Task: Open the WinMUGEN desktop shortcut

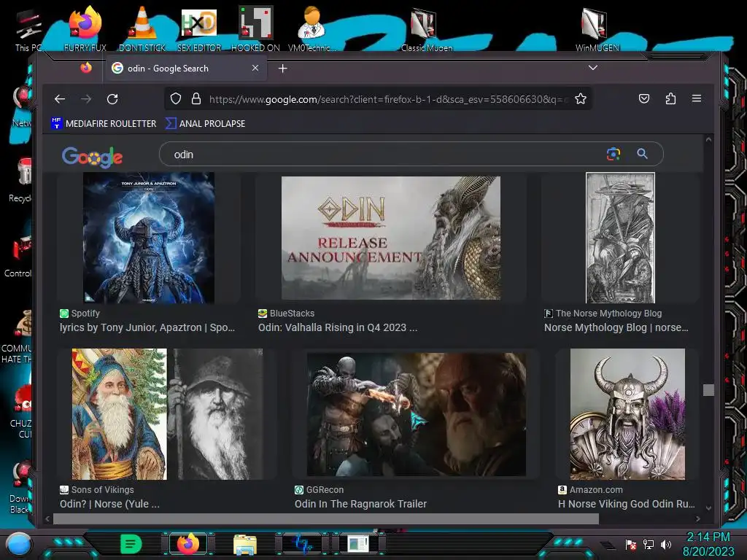Action: [597, 28]
